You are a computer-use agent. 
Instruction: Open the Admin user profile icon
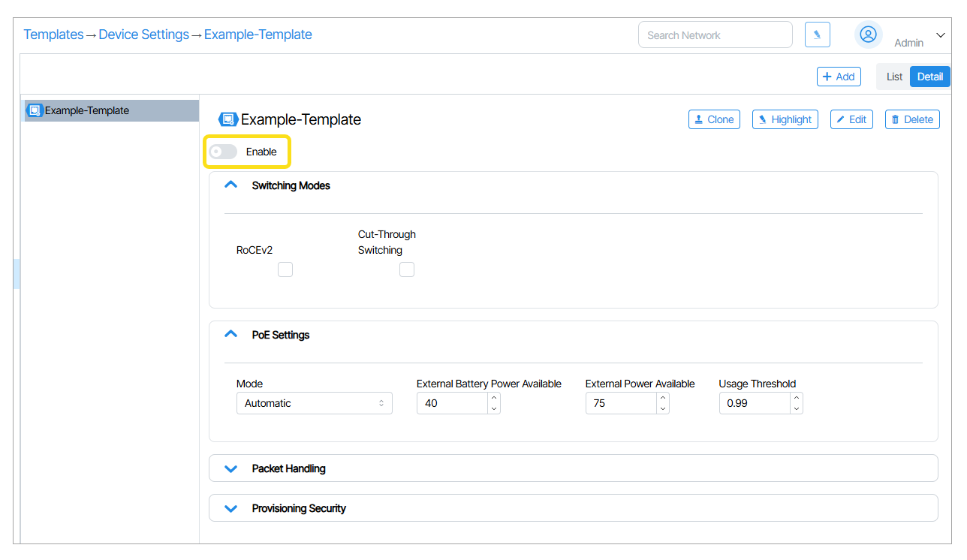tap(868, 35)
